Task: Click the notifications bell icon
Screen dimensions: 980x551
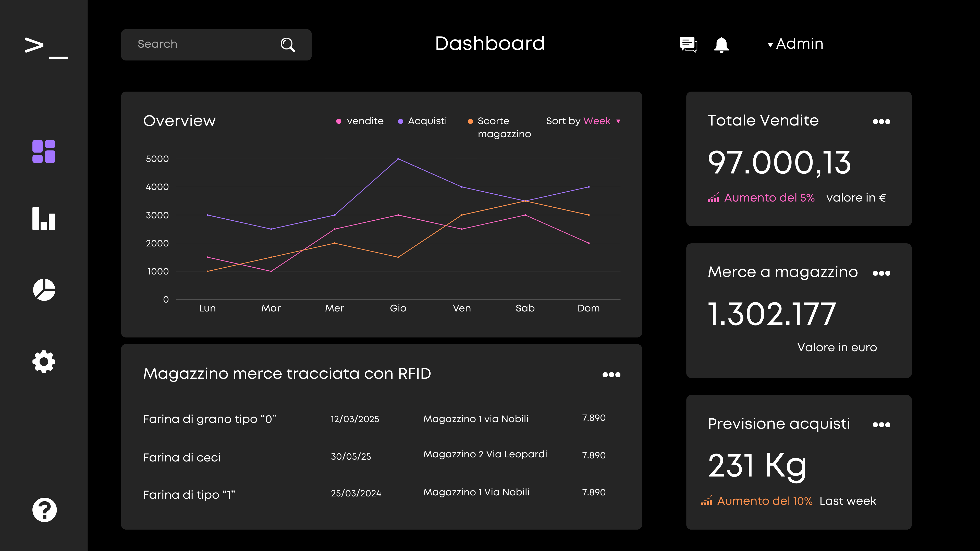Action: tap(721, 44)
